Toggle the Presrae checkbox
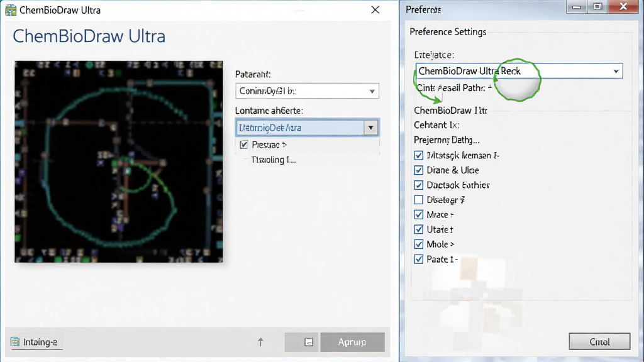The width and height of the screenshot is (644, 362). [243, 145]
